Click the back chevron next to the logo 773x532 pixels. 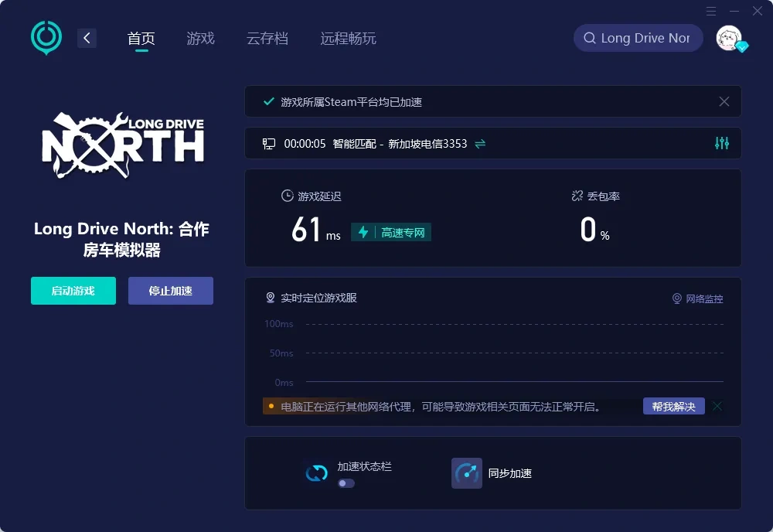click(87, 37)
